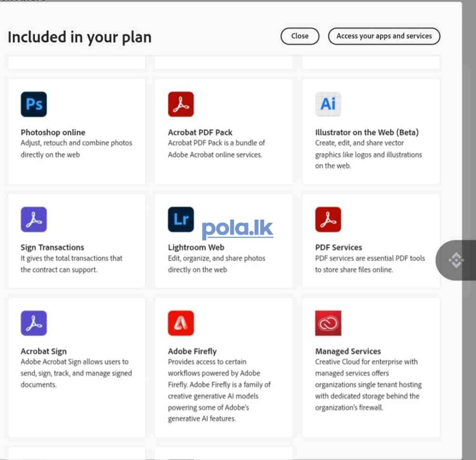Click 'Adjust, retouch and combine photos' description
This screenshot has width=476, height=460.
click(77, 149)
